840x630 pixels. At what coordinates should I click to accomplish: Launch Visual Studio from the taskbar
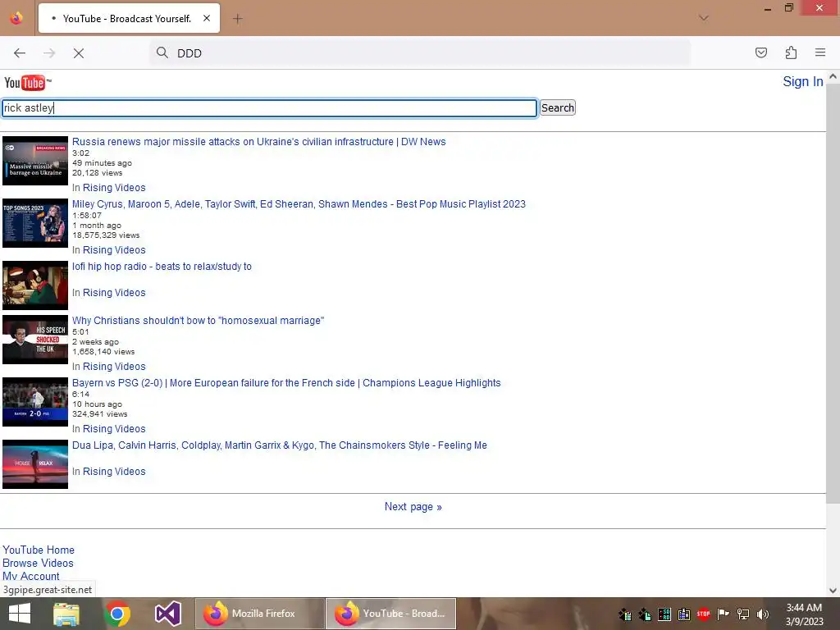click(167, 614)
